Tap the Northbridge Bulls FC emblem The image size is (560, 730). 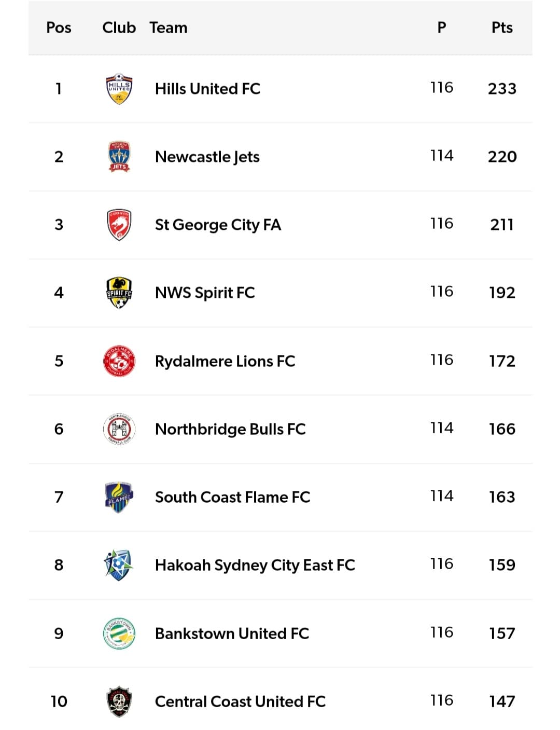[119, 429]
